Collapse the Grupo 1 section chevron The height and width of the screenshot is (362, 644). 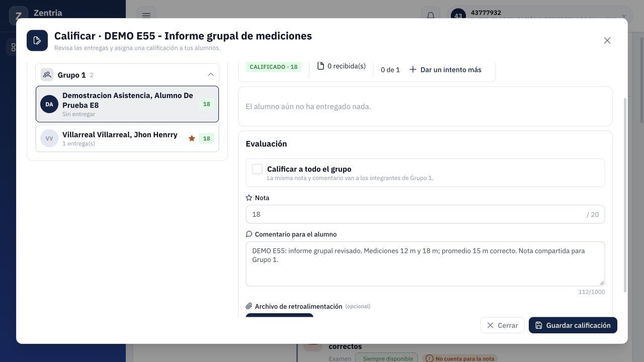[211, 74]
